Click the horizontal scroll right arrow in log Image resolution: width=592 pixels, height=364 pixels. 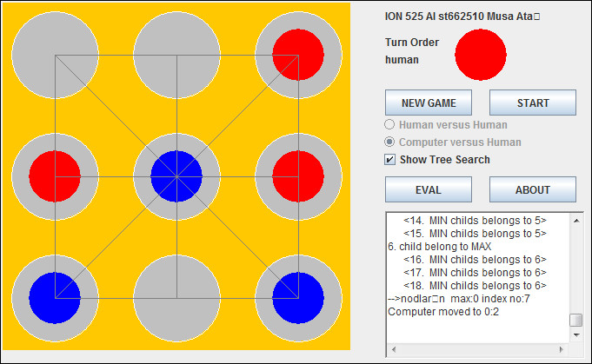point(561,349)
